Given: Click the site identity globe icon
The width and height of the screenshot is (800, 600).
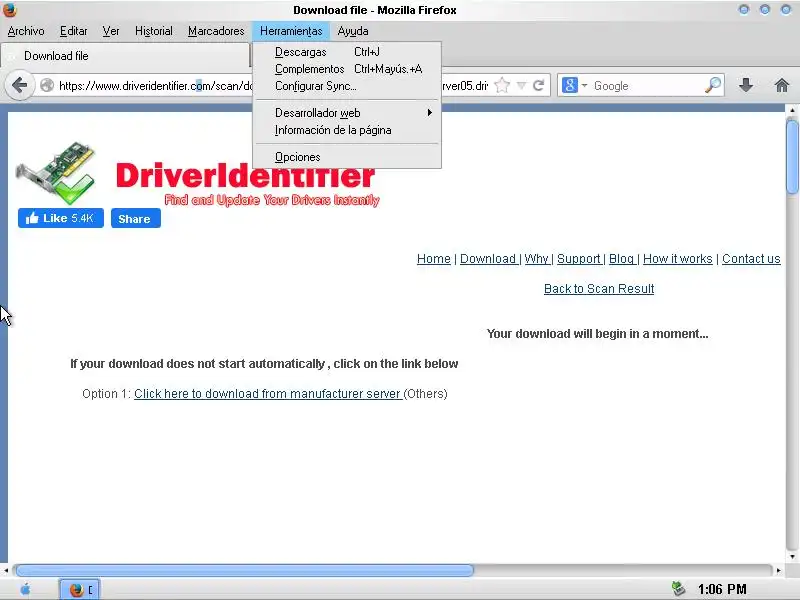Looking at the screenshot, I should point(47,85).
